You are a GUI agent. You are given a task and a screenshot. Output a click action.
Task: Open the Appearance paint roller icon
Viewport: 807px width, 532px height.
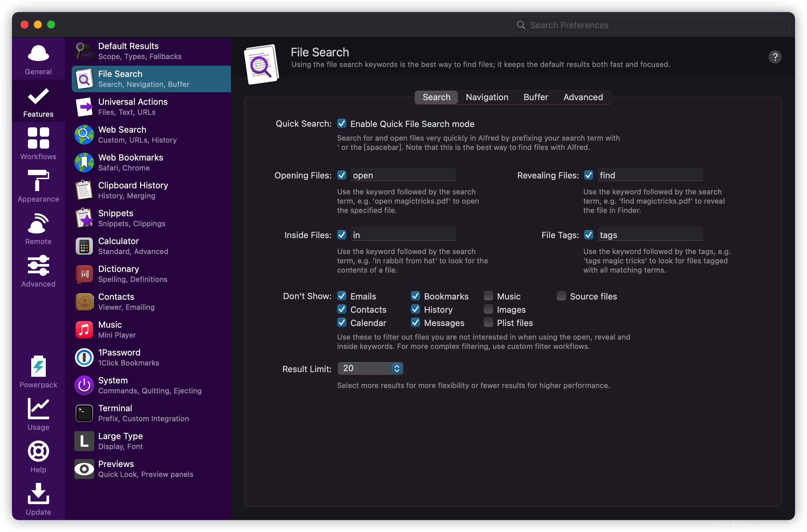point(38,181)
